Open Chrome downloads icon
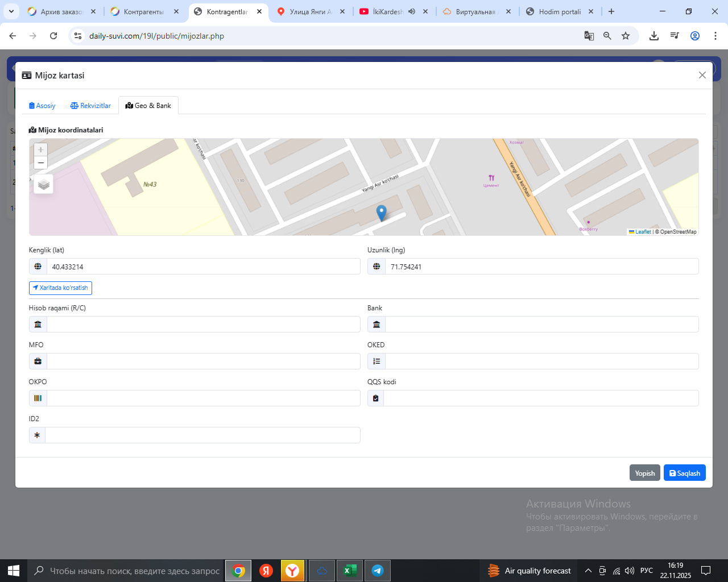728x582 pixels. pyautogui.click(x=654, y=36)
